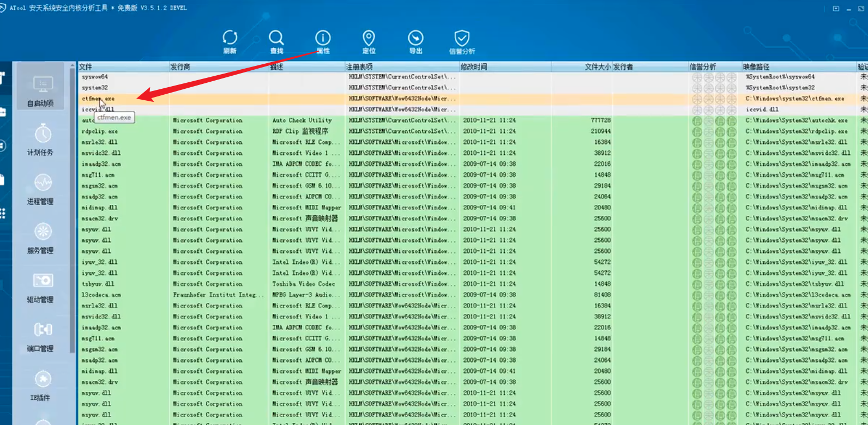Run 信誉分析 reputation analysis from toolbar
The width and height of the screenshot is (868, 425).
462,41
